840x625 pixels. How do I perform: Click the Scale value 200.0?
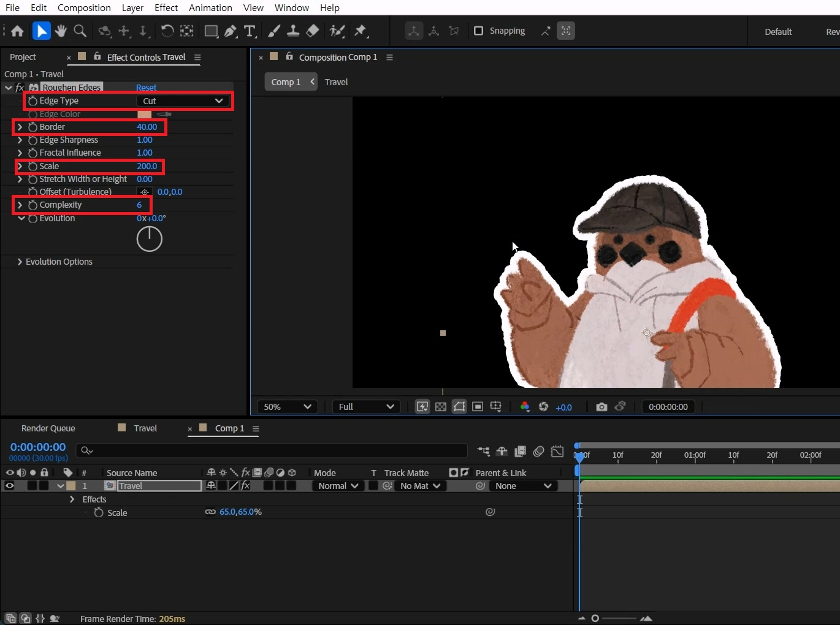point(147,166)
